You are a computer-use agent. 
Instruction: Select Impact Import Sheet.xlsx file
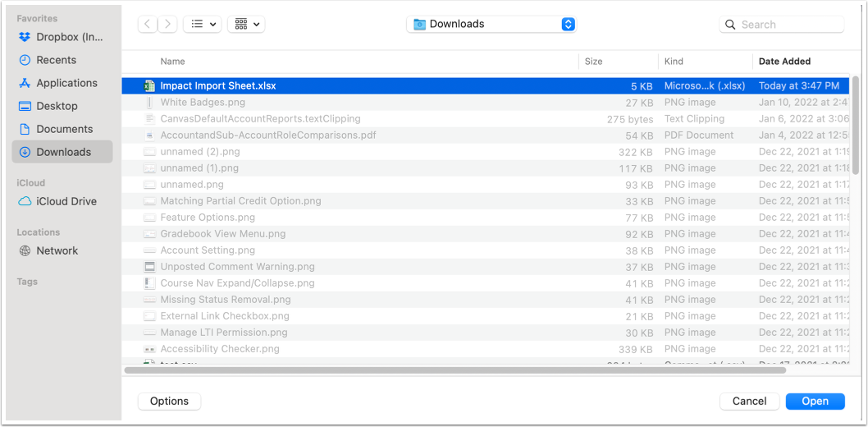486,86
